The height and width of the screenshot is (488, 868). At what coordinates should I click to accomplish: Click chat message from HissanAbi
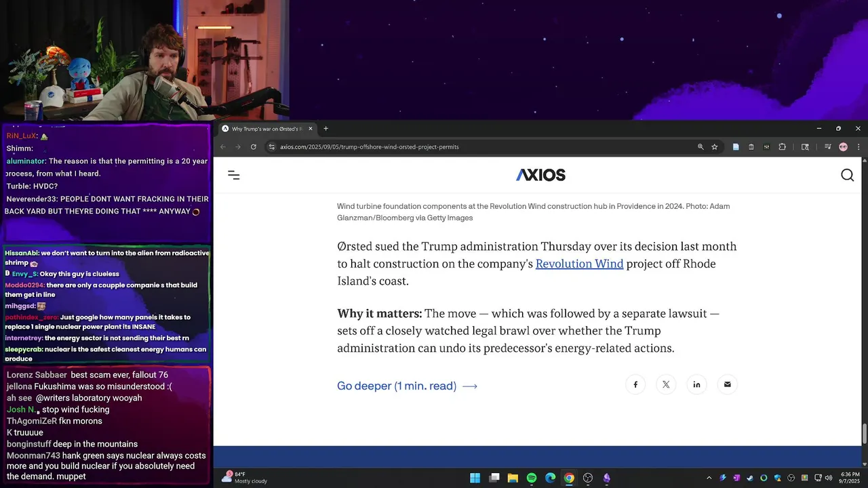coord(107,258)
